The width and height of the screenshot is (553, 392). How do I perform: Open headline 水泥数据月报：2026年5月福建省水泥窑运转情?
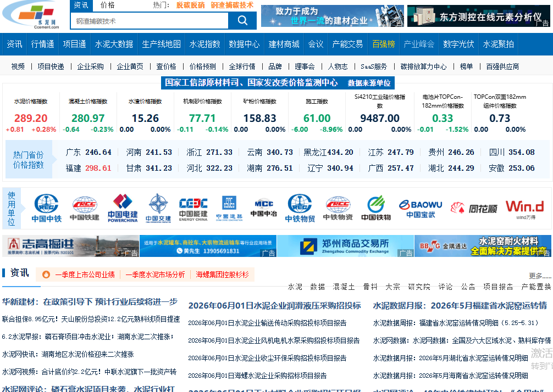(460, 305)
